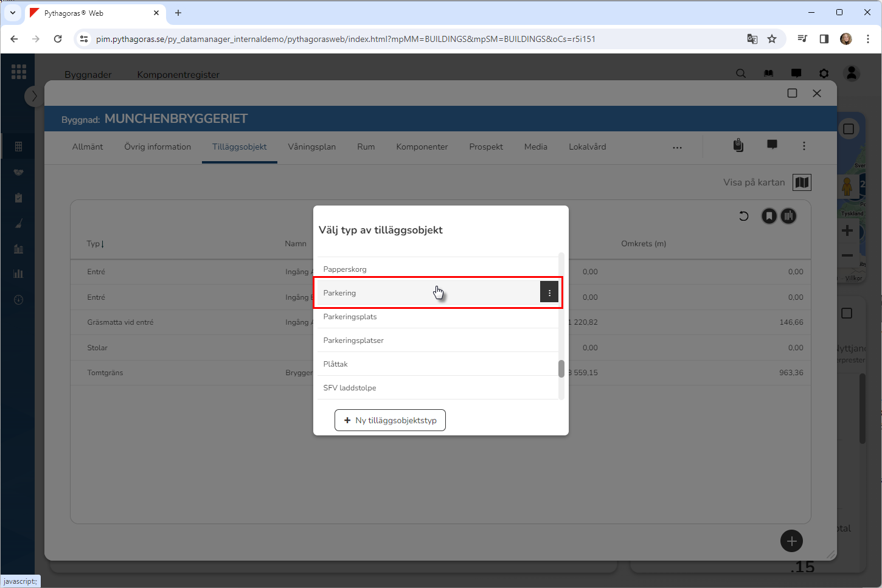Bookmark this page with the star icon
Image resolution: width=882 pixels, height=588 pixels.
click(x=772, y=39)
